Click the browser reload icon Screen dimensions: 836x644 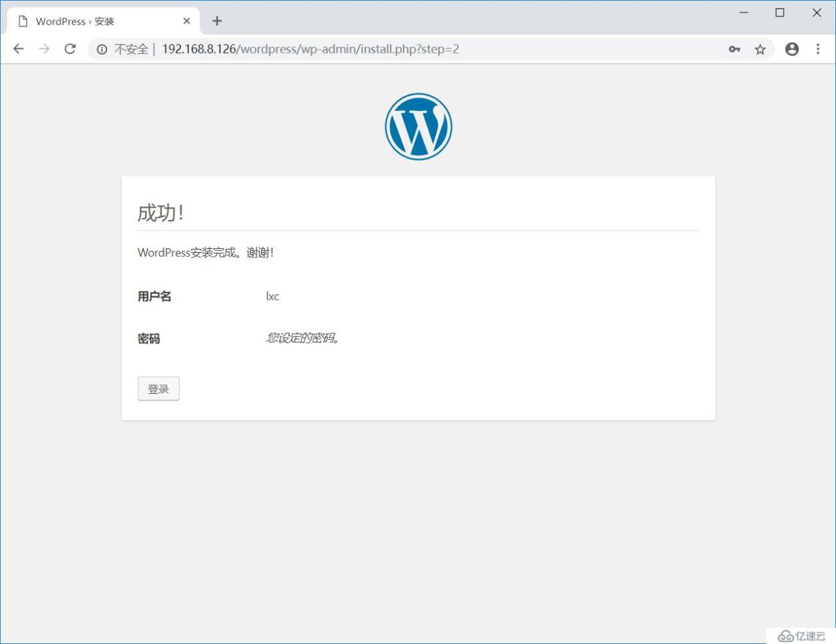pyautogui.click(x=70, y=48)
